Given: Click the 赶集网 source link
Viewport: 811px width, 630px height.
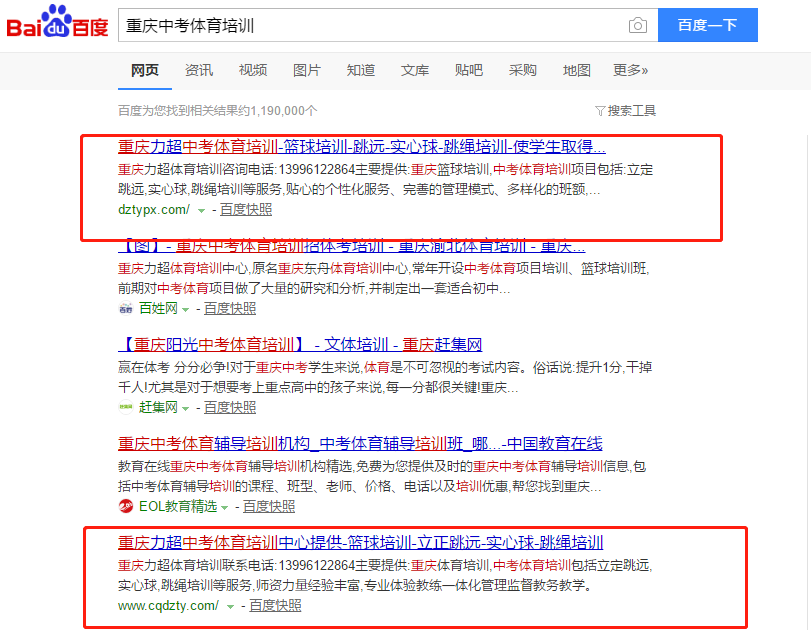Looking at the screenshot, I should point(158,408).
